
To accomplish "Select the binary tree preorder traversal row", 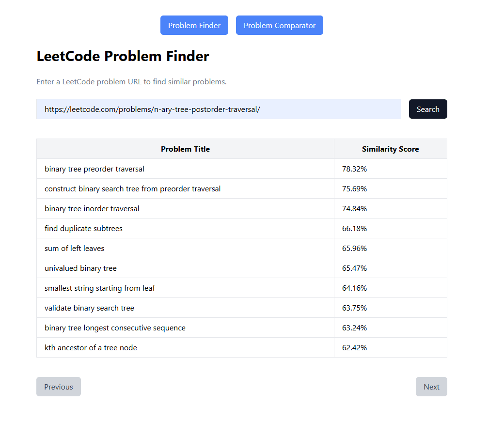I will coord(242,169).
